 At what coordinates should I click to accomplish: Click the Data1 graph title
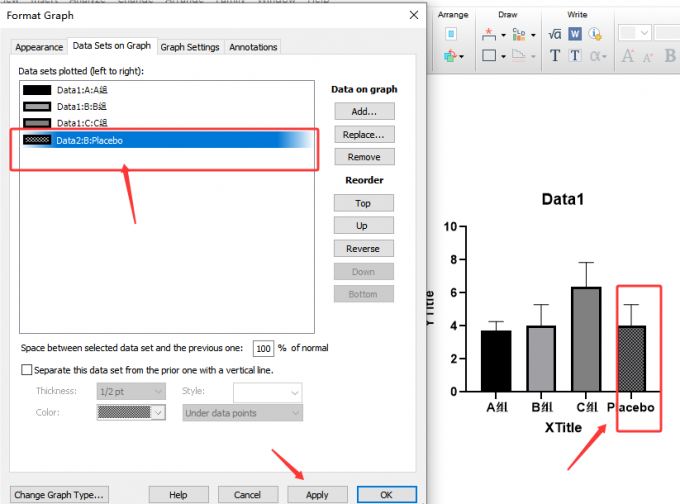tap(562, 199)
